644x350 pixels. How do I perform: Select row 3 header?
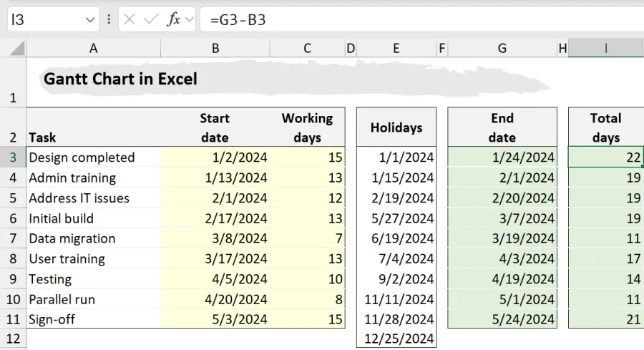pos(13,157)
